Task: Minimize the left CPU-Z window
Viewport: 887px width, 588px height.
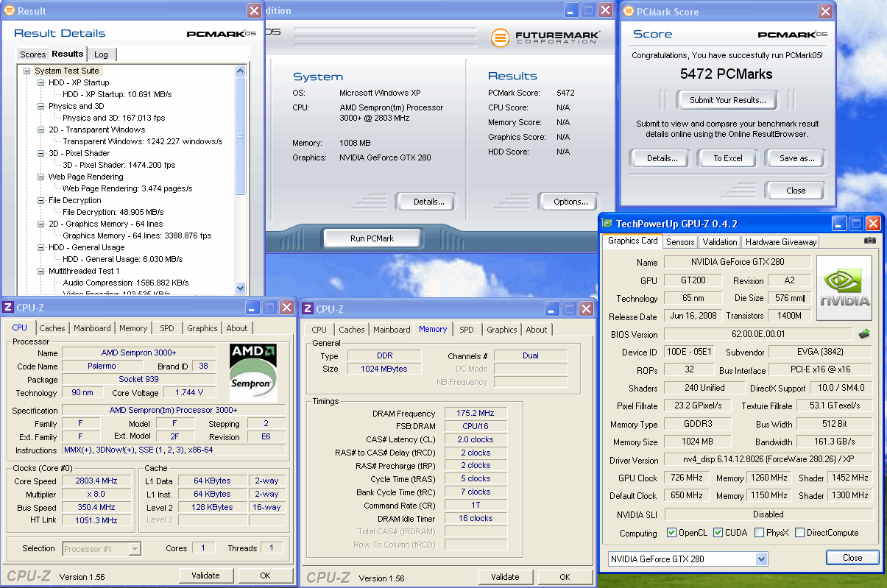Action: (253, 308)
